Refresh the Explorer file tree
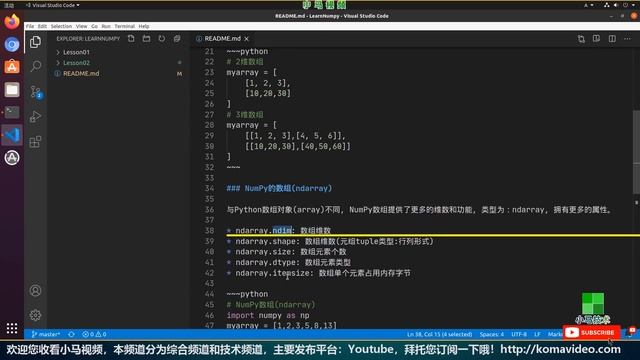The height and width of the screenshot is (360, 640). tap(162, 38)
